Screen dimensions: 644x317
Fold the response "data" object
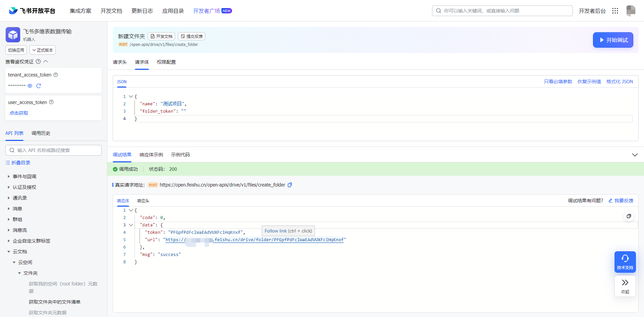pos(131,225)
